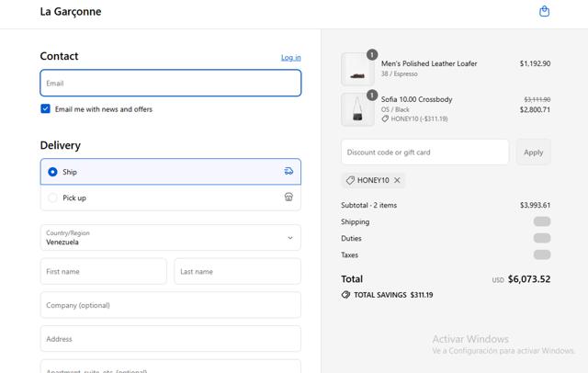Click the Sofia 10.00 Crossbody product name
Image resolution: width=588 pixels, height=373 pixels.
(x=416, y=99)
